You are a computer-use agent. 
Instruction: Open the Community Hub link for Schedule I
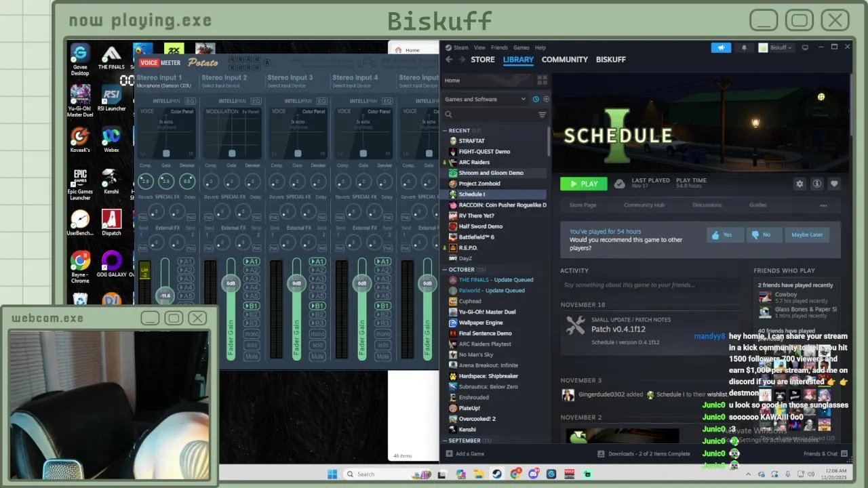(x=644, y=205)
